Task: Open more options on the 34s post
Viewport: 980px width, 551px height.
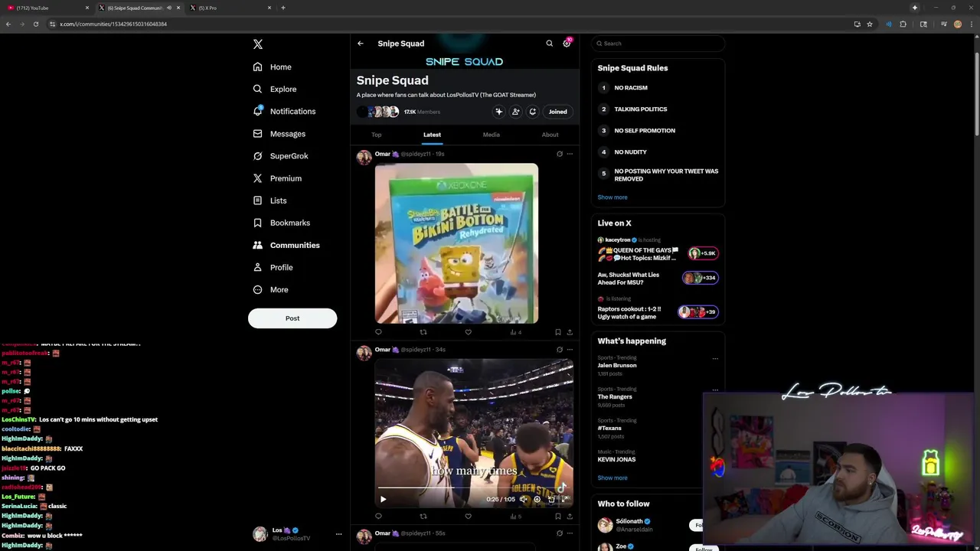Action: pyautogui.click(x=570, y=350)
